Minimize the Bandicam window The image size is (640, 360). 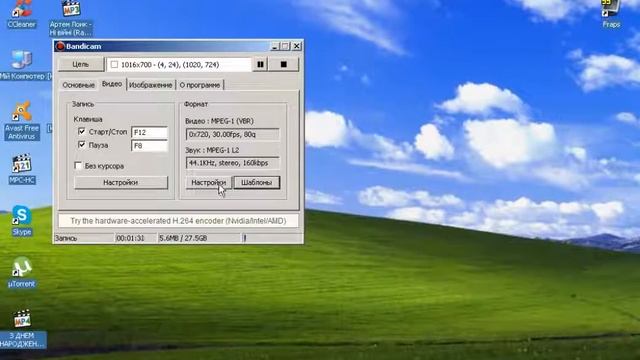tap(275, 46)
